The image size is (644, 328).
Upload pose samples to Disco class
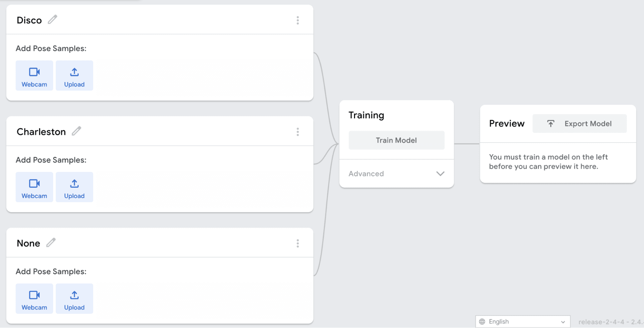[x=74, y=76]
